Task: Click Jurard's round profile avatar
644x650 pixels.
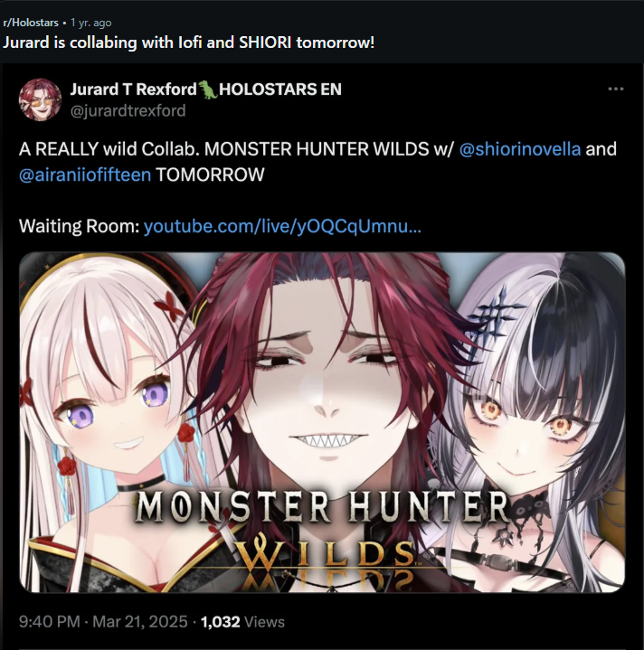Action: click(40, 99)
